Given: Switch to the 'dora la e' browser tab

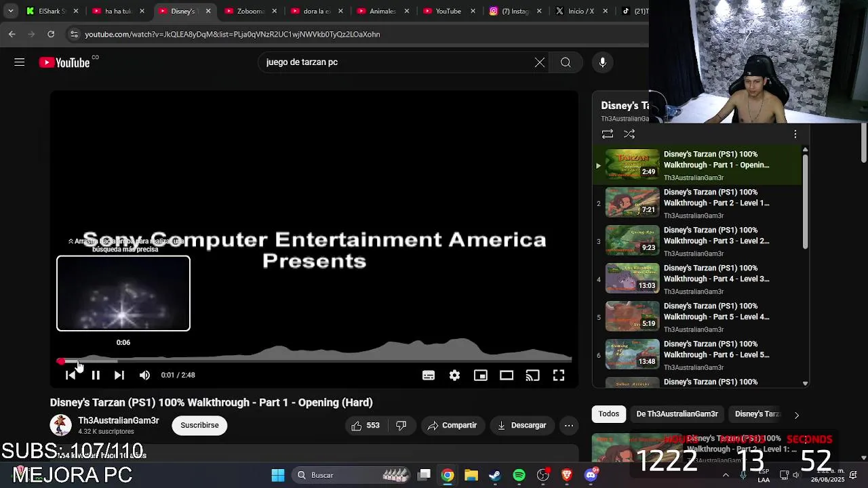Looking at the screenshot, I should coord(317,11).
